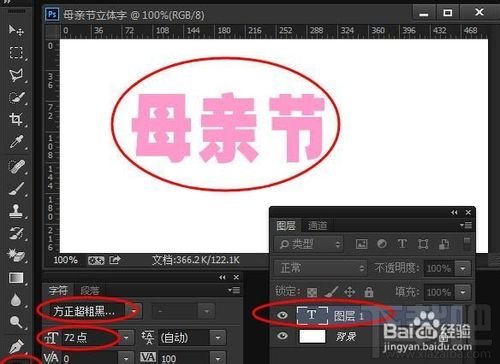Lock image pixels with brush icon

(331, 292)
